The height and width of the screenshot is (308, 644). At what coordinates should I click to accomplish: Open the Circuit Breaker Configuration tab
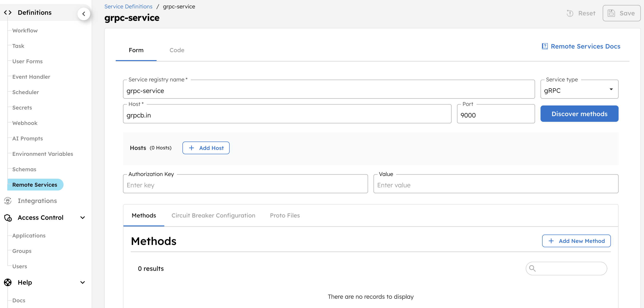tap(213, 215)
